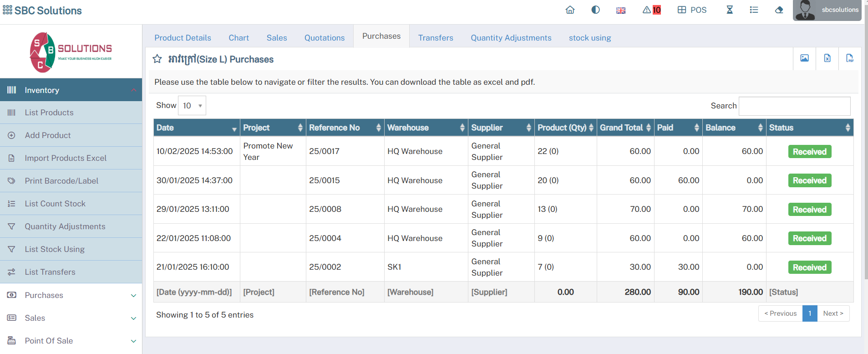The image size is (868, 354).
Task: Open the language flag selector
Action: (x=621, y=10)
